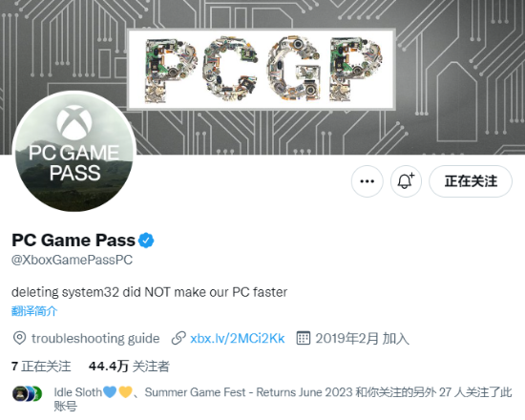Toggle the 正在关注 following button
Screen dimensions: 525x420
(471, 181)
